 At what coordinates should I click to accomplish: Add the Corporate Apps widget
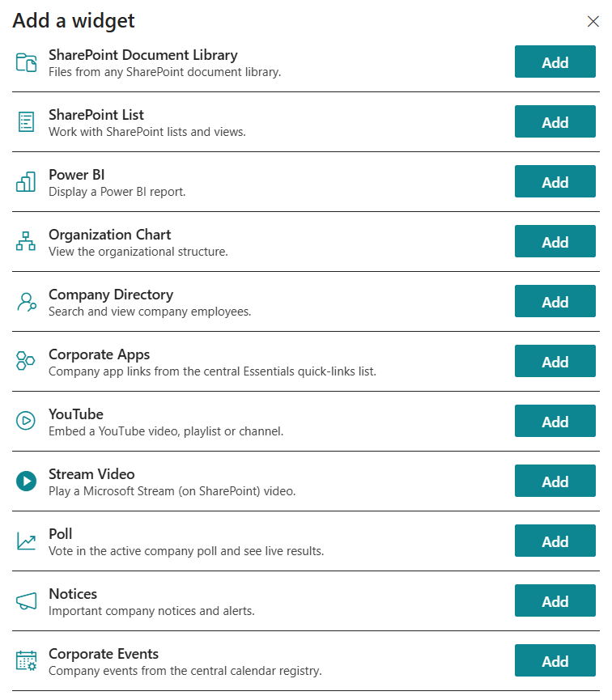555,361
